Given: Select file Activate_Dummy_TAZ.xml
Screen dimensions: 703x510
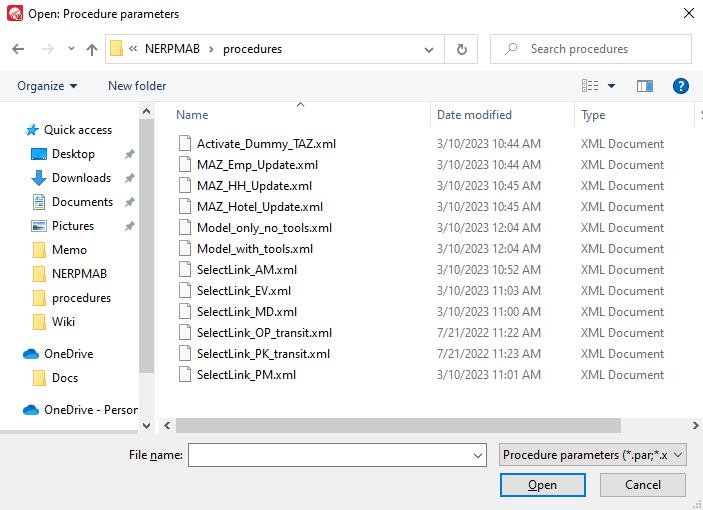Looking at the screenshot, I should click(266, 144).
